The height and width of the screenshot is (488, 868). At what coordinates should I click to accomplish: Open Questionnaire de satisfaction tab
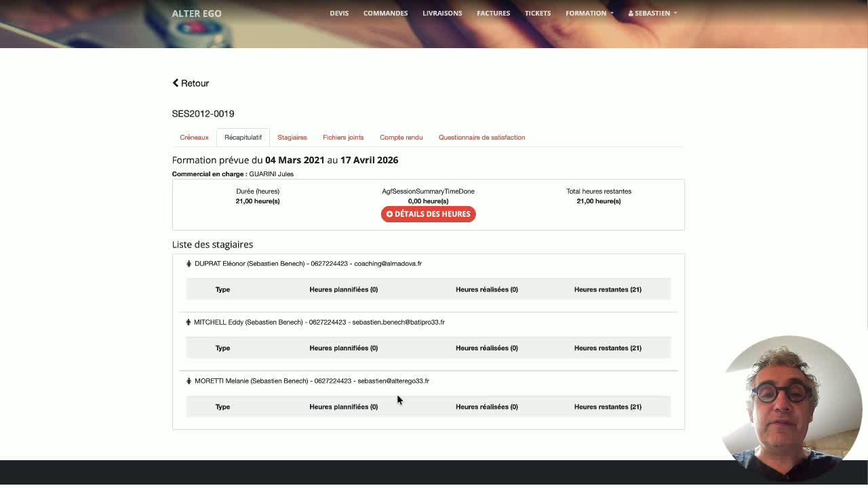tap(481, 138)
